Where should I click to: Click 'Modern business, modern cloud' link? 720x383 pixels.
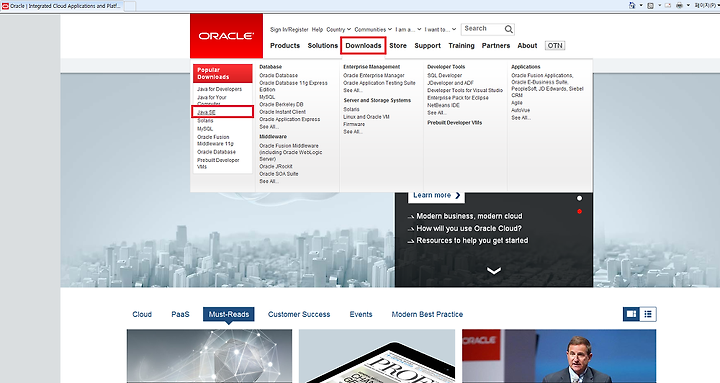(469, 216)
